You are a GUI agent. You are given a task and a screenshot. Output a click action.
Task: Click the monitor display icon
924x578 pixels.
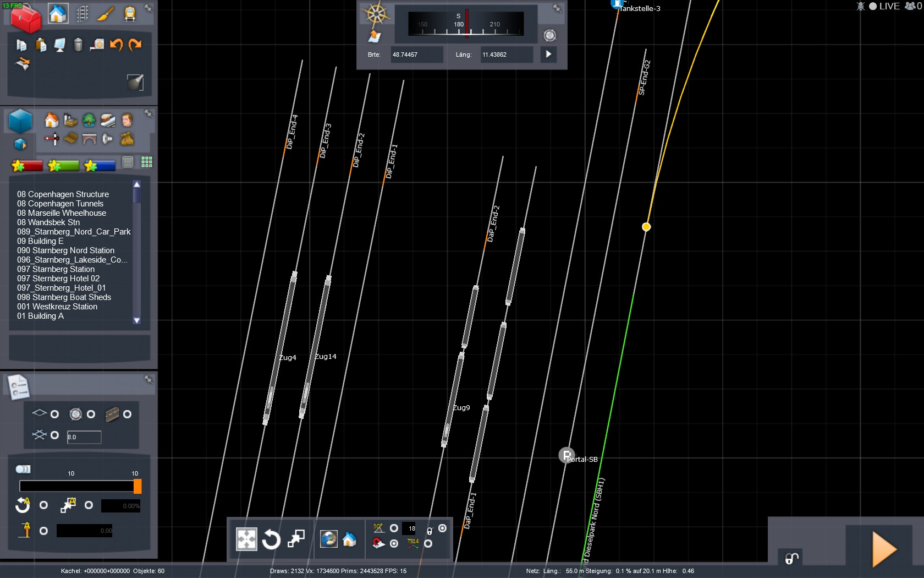click(x=60, y=45)
